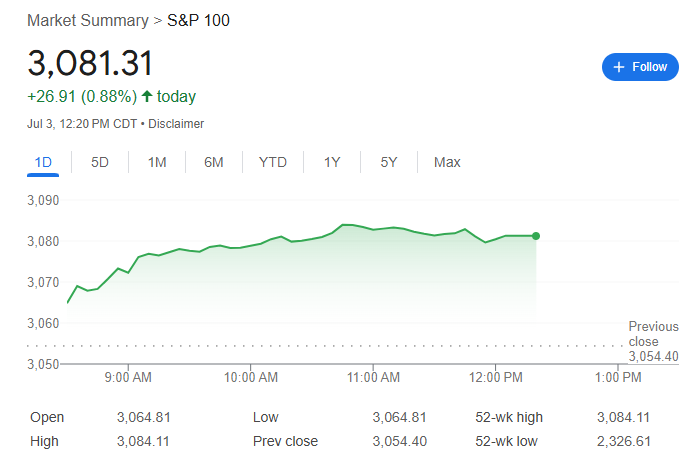The image size is (688, 457).
Task: Click the Open price value 3,064.81
Action: click(x=143, y=417)
